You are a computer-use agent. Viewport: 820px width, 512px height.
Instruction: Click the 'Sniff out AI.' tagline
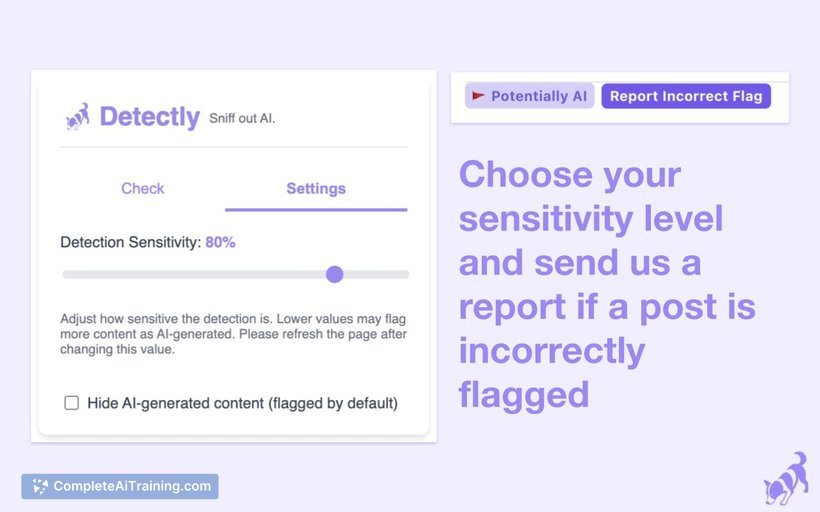pos(242,119)
